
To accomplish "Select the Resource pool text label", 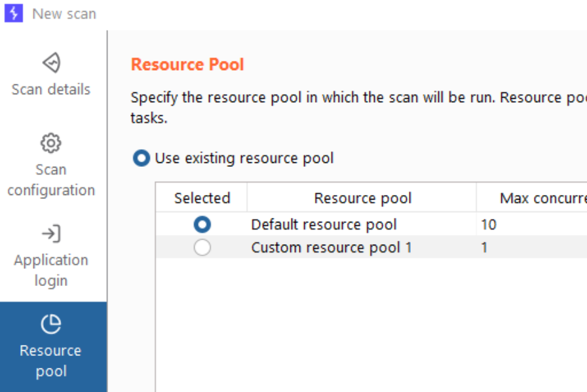I will (x=51, y=361).
